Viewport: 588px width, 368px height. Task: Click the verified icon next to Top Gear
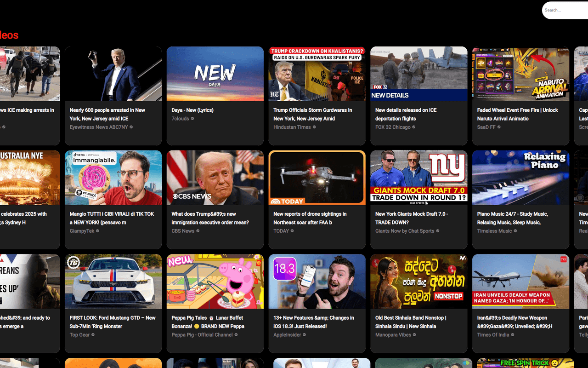pyautogui.click(x=93, y=334)
